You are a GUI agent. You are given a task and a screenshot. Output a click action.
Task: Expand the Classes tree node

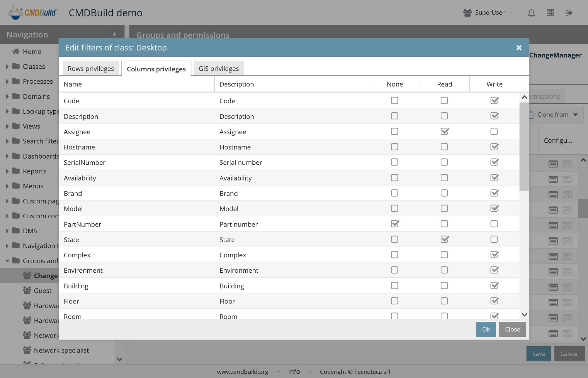7,67
